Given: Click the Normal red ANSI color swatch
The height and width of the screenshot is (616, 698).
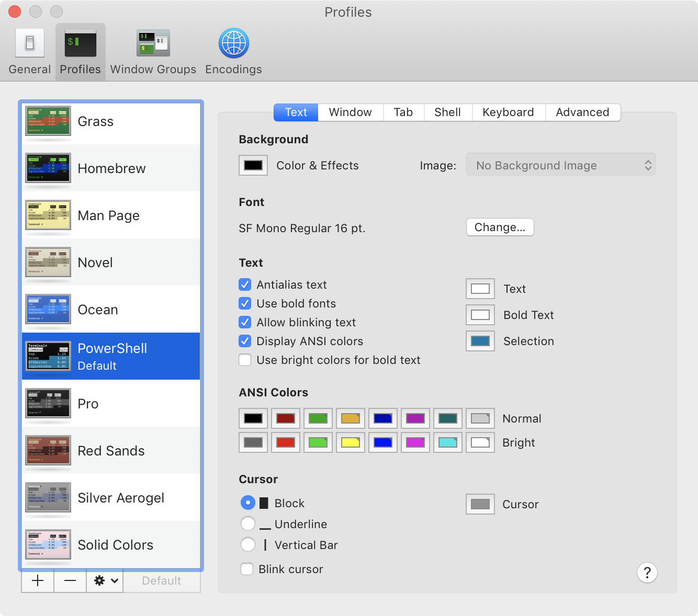Looking at the screenshot, I should pos(286,418).
